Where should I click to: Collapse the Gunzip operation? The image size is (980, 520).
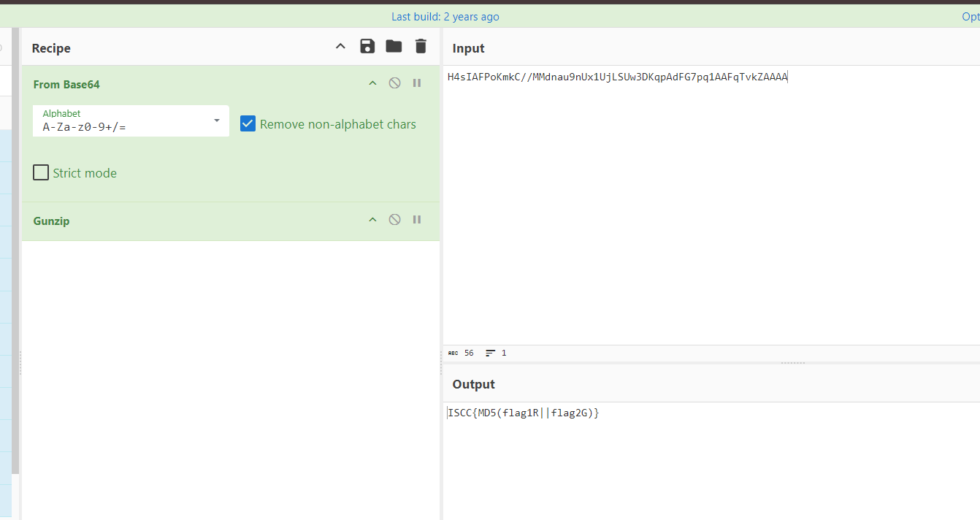pos(372,220)
